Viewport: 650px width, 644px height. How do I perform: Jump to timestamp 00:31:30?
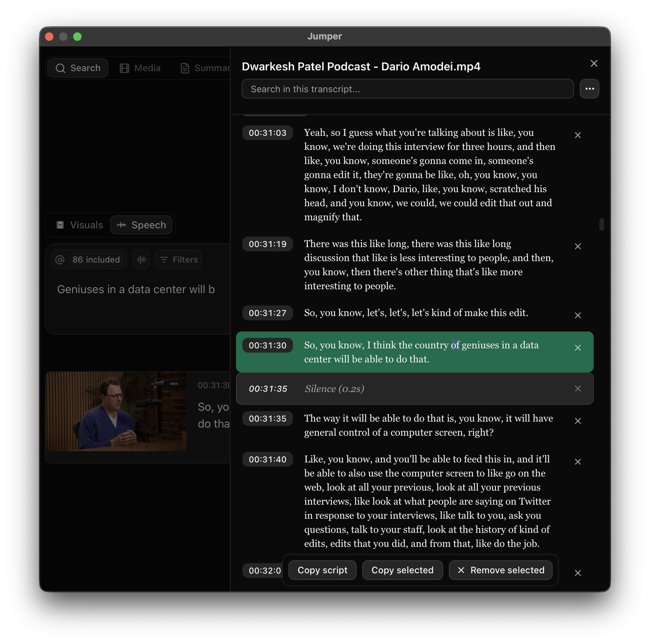[x=267, y=345]
